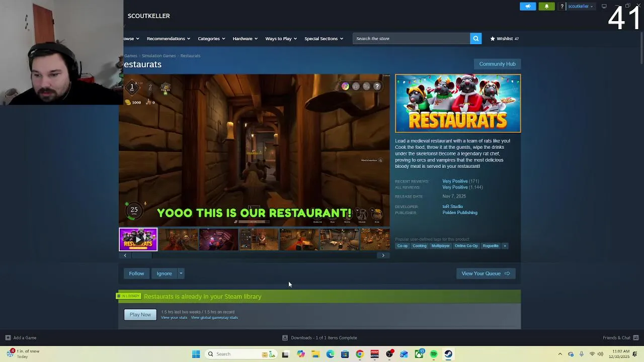644x362 pixels.
Task: Open Spotify from the taskbar
Action: [x=434, y=354]
